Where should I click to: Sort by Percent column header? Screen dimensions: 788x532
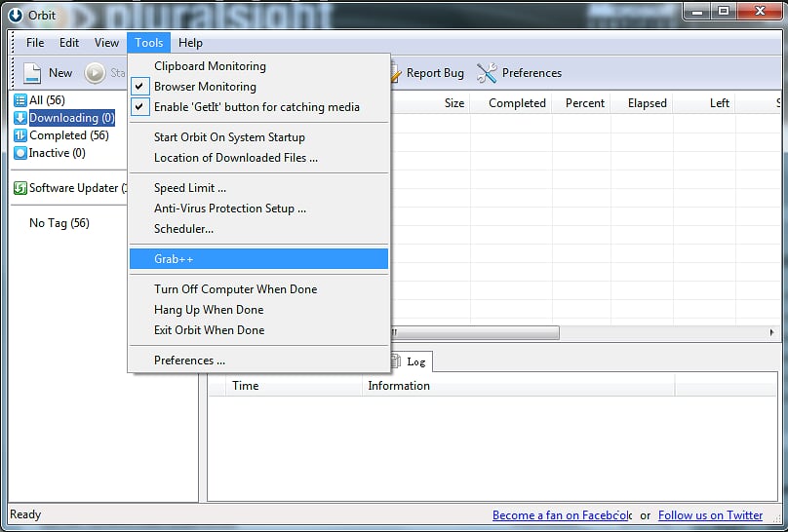click(581, 103)
